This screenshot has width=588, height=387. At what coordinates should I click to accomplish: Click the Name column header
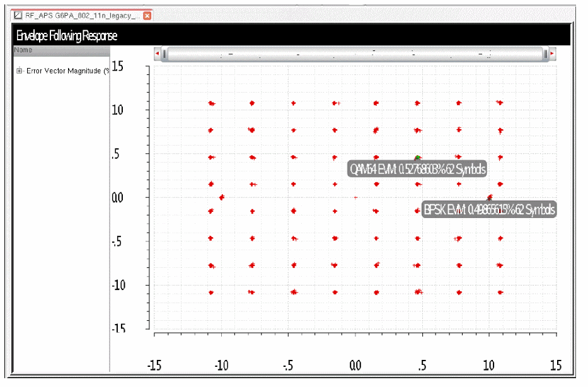(62, 50)
